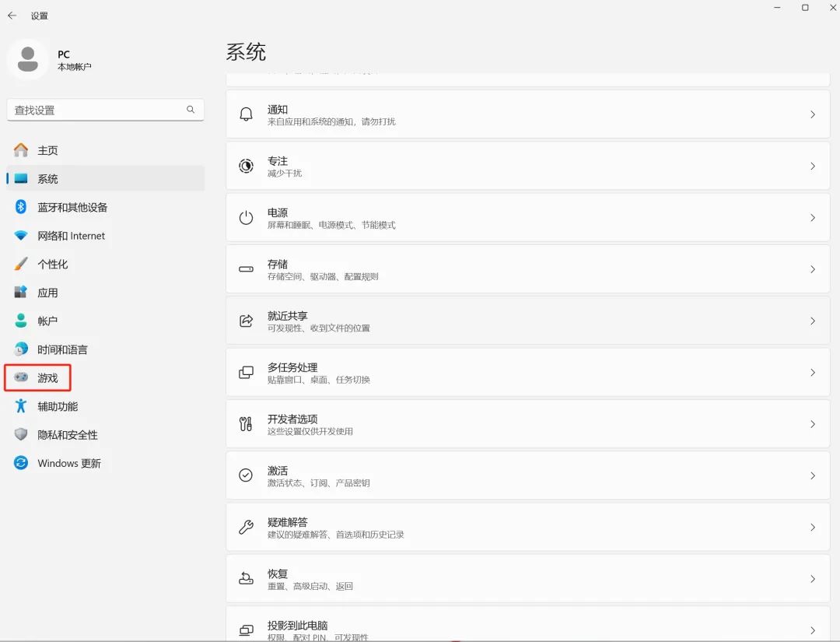
Task: Open the 通知 settings title
Action: 278,109
